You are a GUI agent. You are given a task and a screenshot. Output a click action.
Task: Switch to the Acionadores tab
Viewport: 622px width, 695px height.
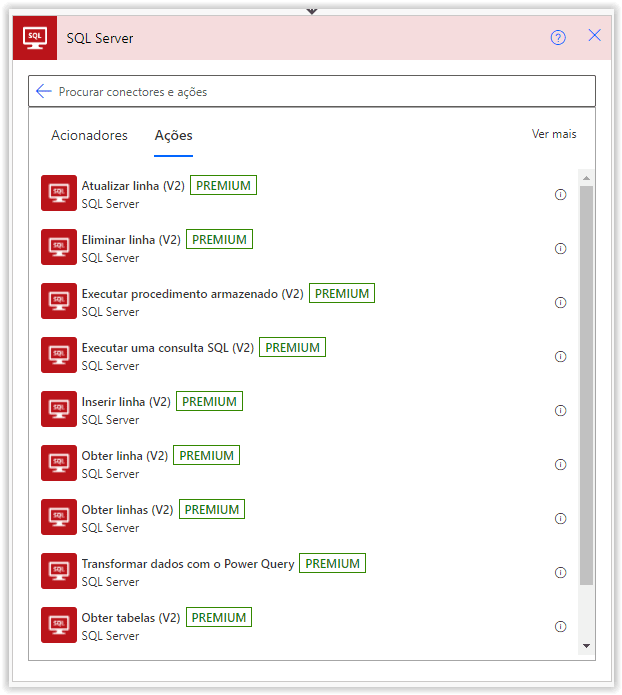(89, 135)
